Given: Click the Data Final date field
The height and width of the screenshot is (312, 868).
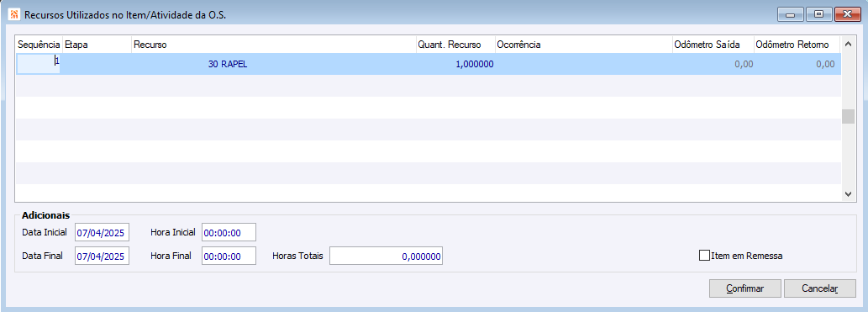Looking at the screenshot, I should [x=102, y=256].
